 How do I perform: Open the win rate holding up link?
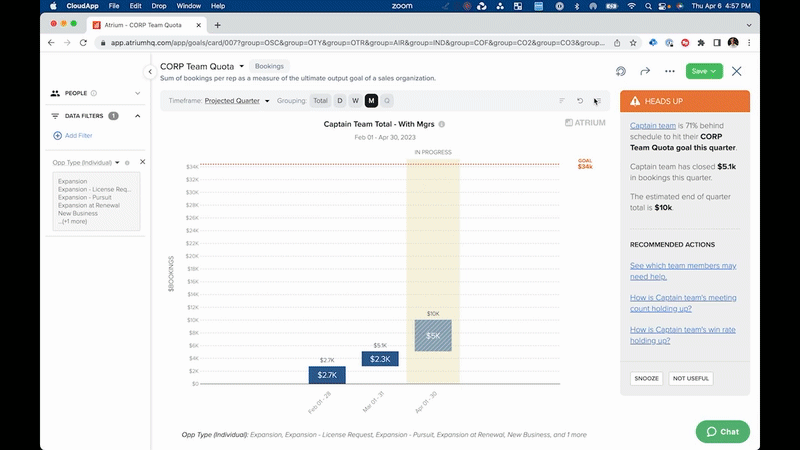pos(683,335)
